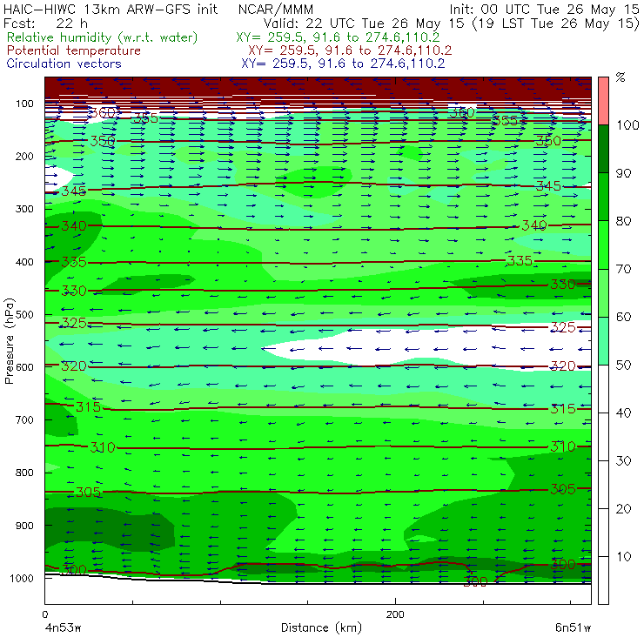Click the white 10–20% colorbar segment
This screenshot has height=644, width=644.
coord(603,533)
